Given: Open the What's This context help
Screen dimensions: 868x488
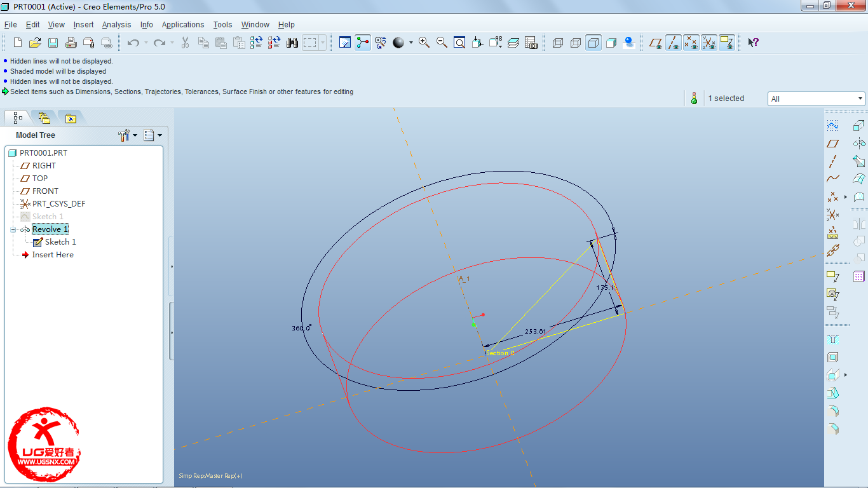Looking at the screenshot, I should pyautogui.click(x=753, y=43).
